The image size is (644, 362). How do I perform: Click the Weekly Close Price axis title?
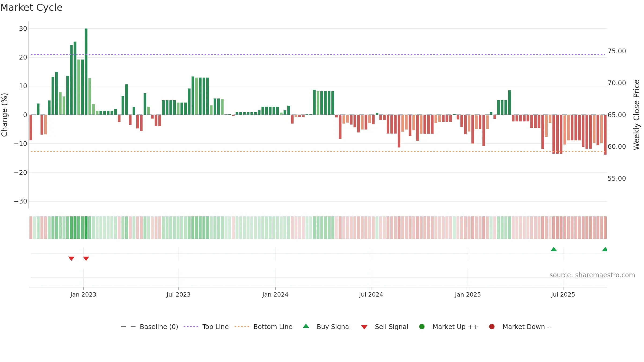click(x=636, y=115)
